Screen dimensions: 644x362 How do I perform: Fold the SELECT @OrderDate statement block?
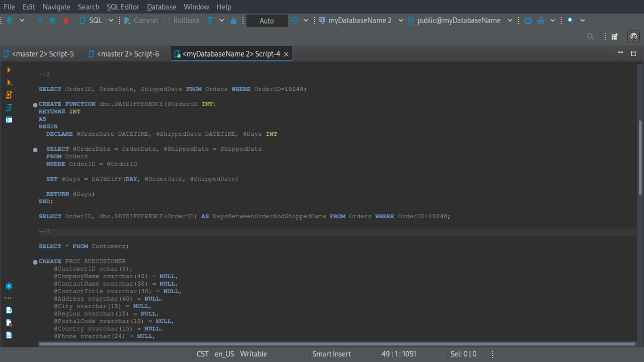click(35, 150)
